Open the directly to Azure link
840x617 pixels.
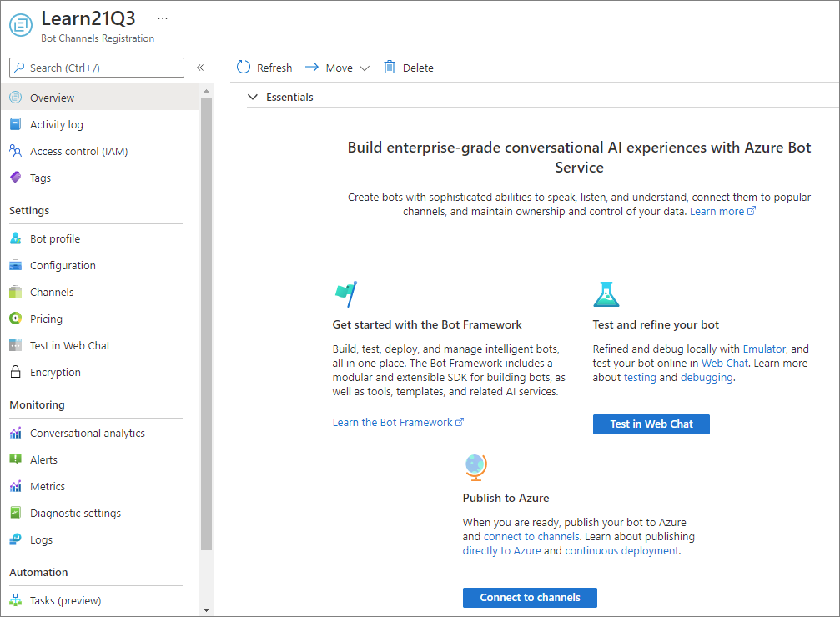coord(502,550)
